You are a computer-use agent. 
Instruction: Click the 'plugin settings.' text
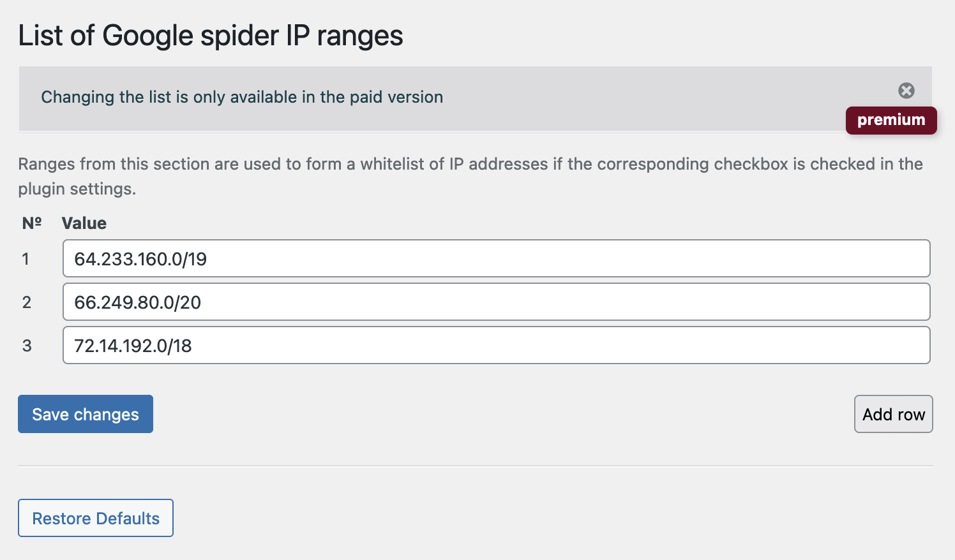tap(77, 189)
